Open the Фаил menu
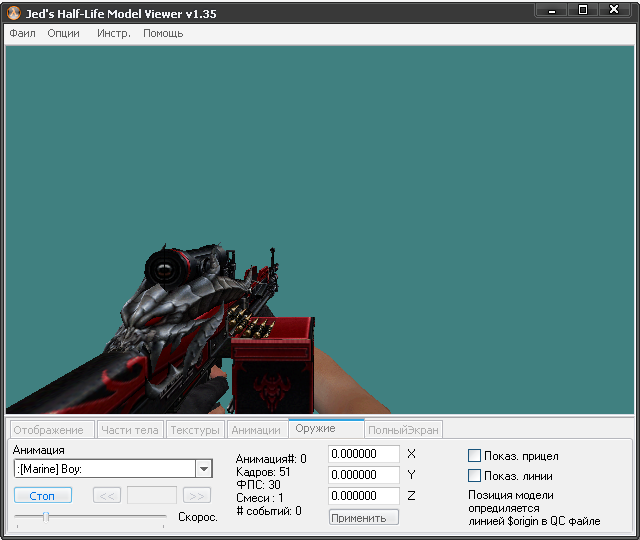 tap(22, 33)
